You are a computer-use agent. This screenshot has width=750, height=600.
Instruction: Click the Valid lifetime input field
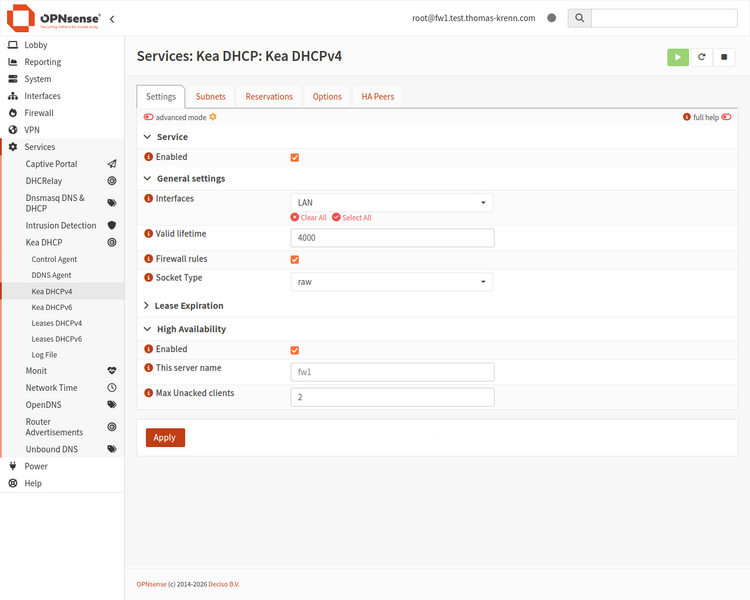coord(392,238)
